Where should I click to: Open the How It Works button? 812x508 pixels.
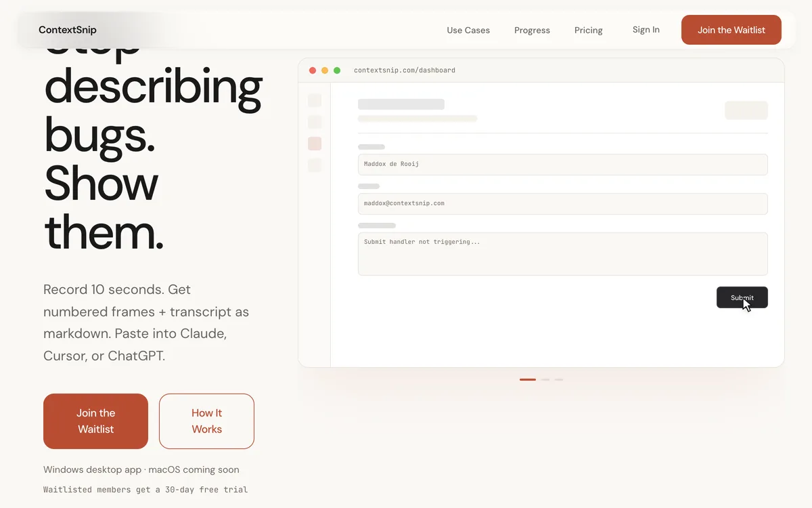tap(206, 421)
